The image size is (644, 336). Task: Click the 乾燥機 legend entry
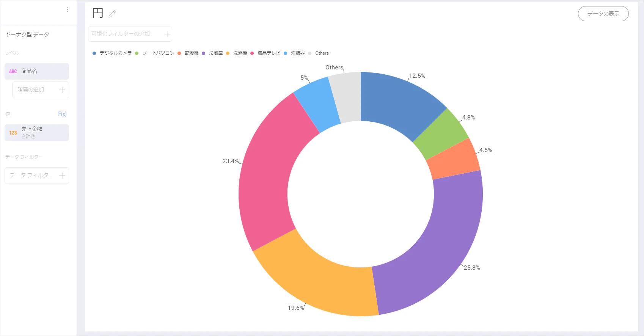tap(188, 53)
